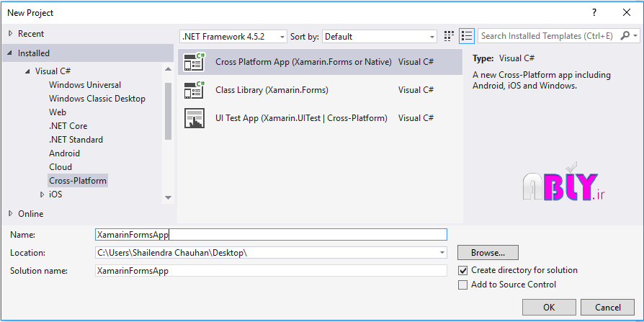This screenshot has height=322, width=644.
Task: Select Windows Universal category
Action: [x=85, y=85]
